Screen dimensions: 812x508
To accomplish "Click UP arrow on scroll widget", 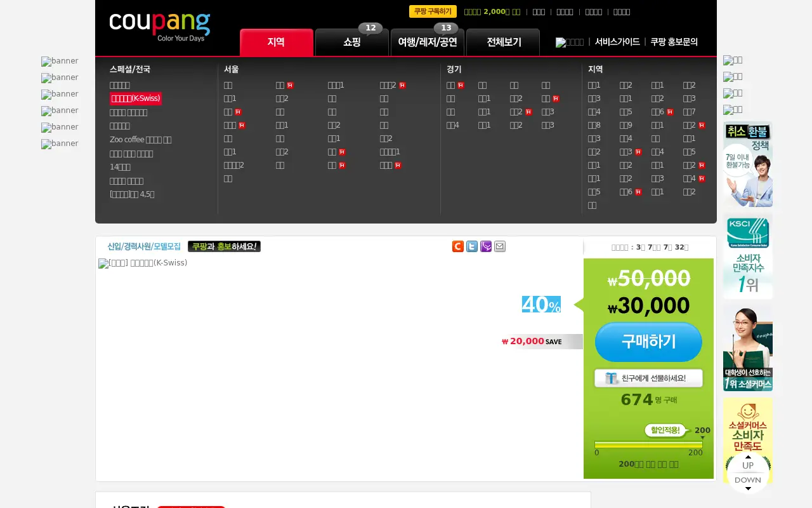I will 748,463.
